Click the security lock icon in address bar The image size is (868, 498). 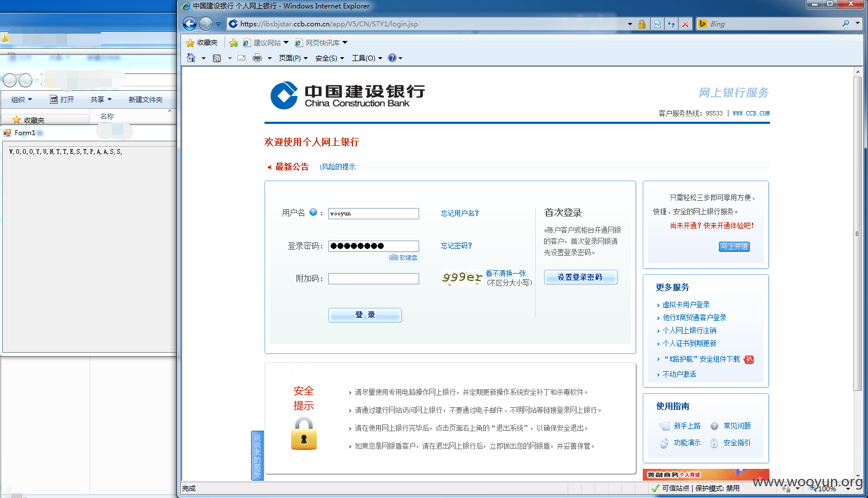coord(642,24)
